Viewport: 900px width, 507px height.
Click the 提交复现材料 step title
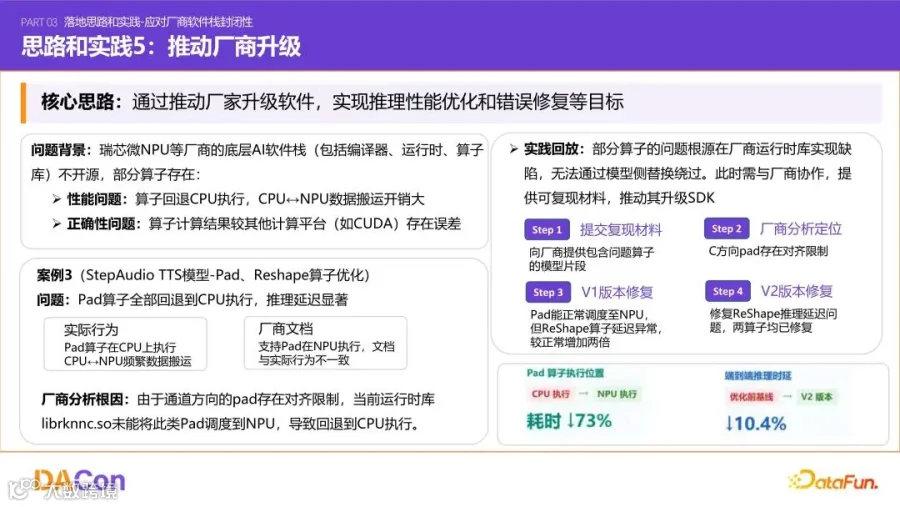click(x=620, y=230)
